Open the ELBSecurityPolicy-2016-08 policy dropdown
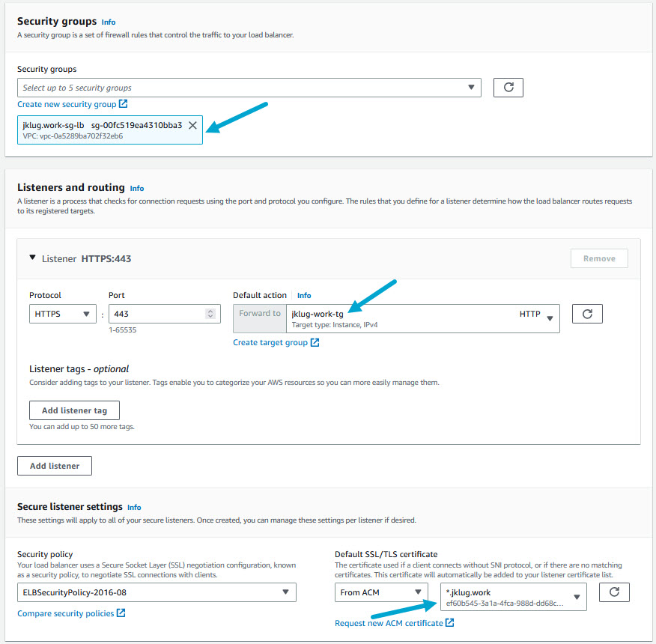The height and width of the screenshot is (644, 656). coord(157,592)
